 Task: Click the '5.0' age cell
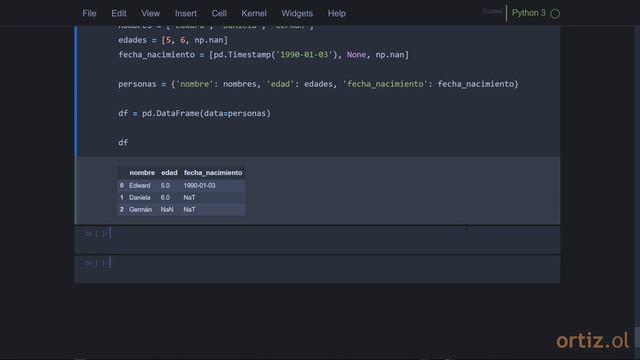[165, 185]
